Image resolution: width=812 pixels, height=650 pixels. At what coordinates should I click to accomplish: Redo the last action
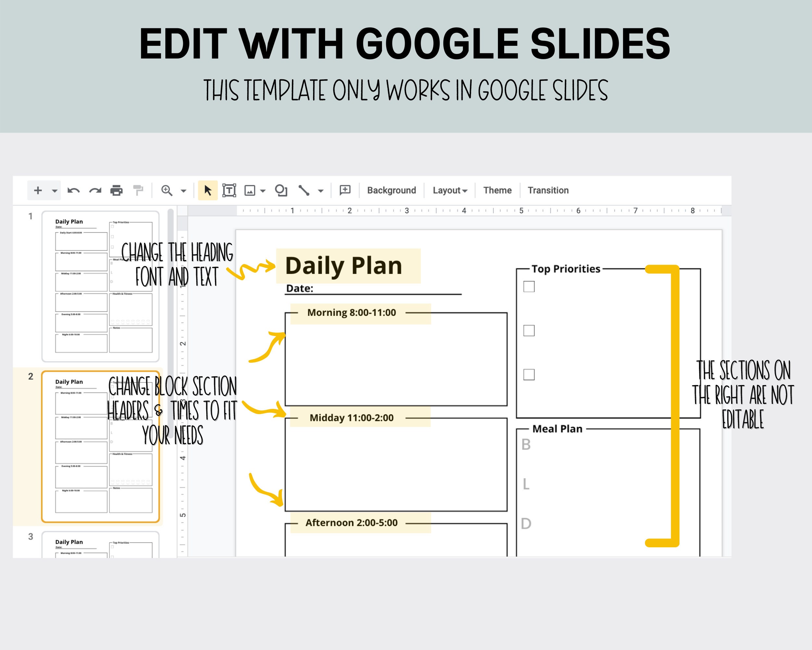coord(95,191)
